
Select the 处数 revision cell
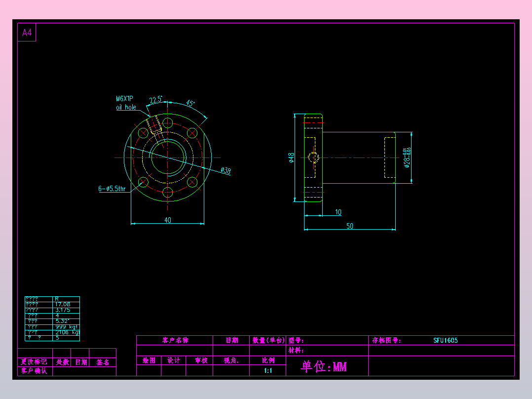pos(62,362)
